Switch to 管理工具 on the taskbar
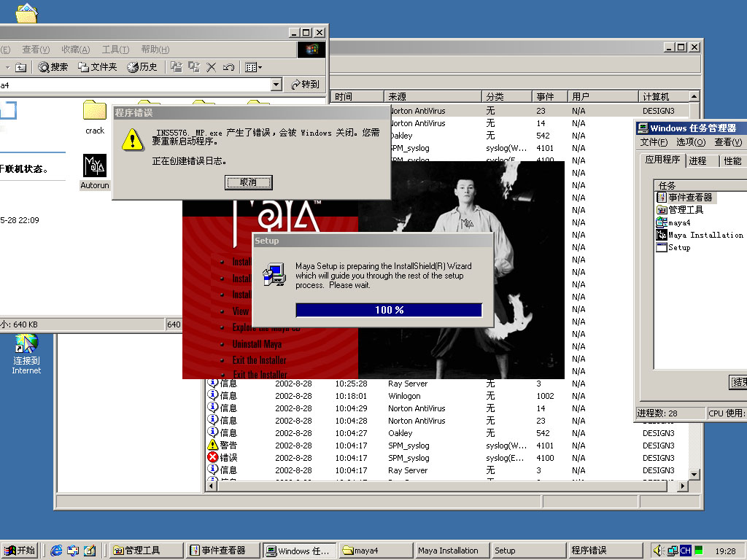The image size is (747, 560). coord(146,551)
